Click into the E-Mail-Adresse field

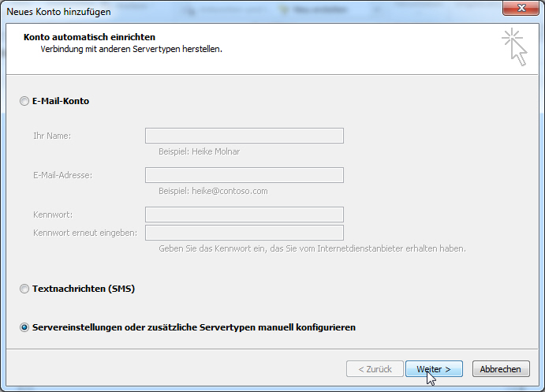pos(245,175)
